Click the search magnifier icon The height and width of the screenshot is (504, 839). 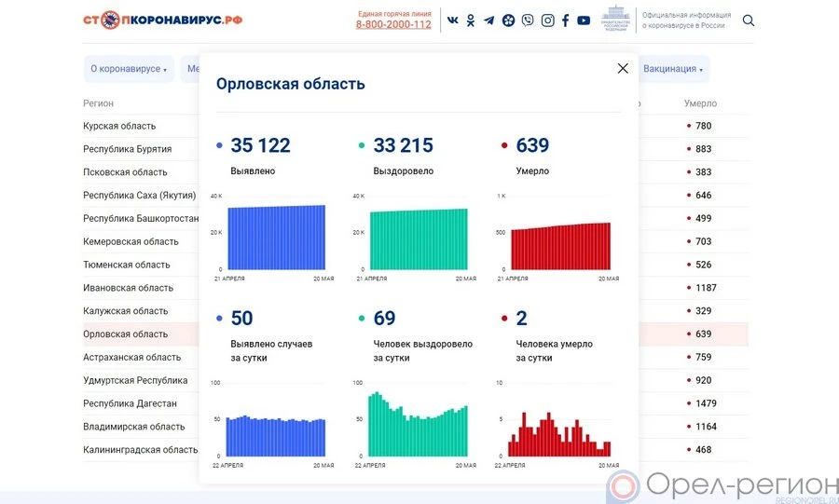[x=749, y=20]
